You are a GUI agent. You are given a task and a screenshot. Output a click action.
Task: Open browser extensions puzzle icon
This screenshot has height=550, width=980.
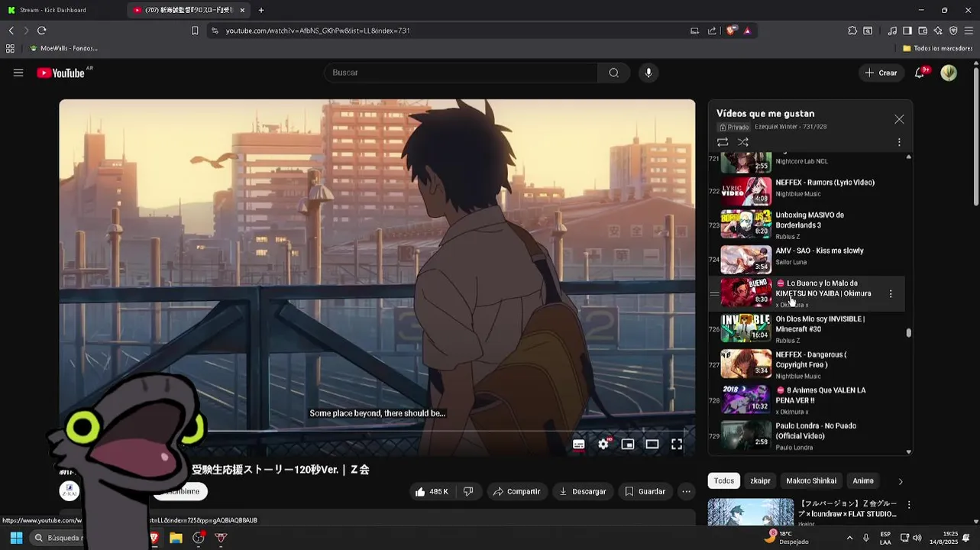(x=852, y=31)
